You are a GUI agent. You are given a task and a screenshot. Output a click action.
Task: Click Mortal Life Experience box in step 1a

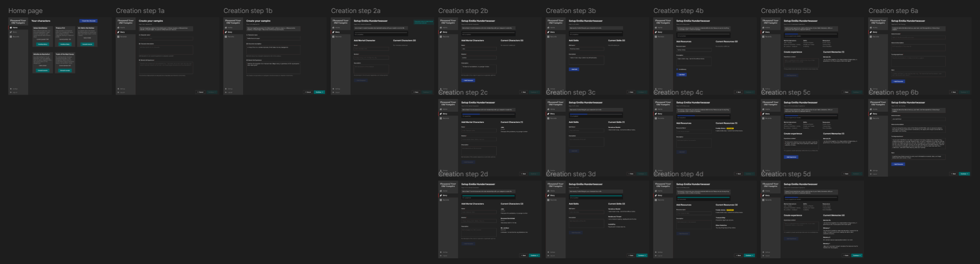tap(166, 68)
